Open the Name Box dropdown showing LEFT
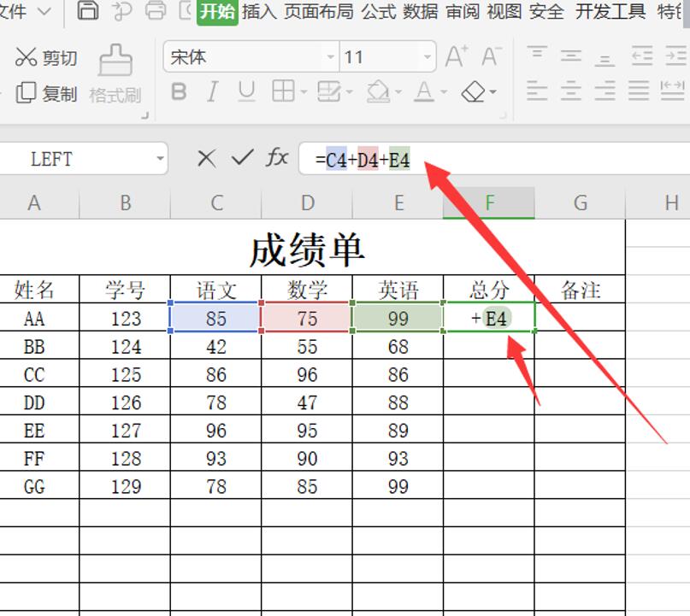Image resolution: width=690 pixels, height=616 pixels. tap(160, 159)
